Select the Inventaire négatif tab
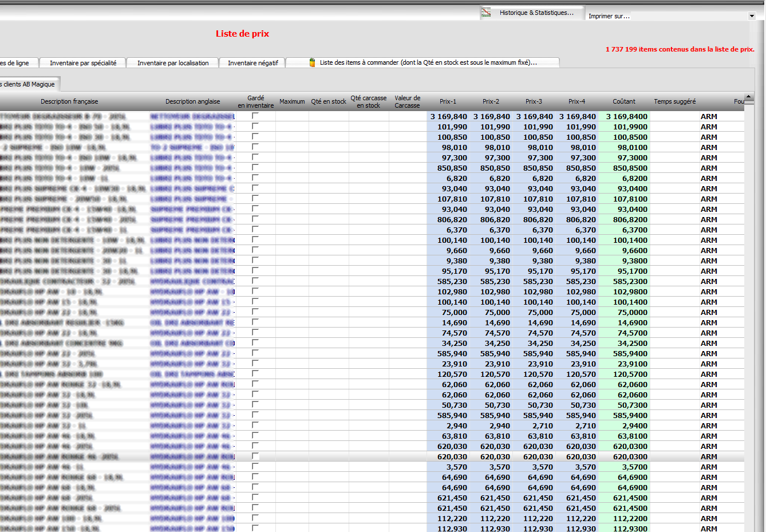 tap(252, 63)
